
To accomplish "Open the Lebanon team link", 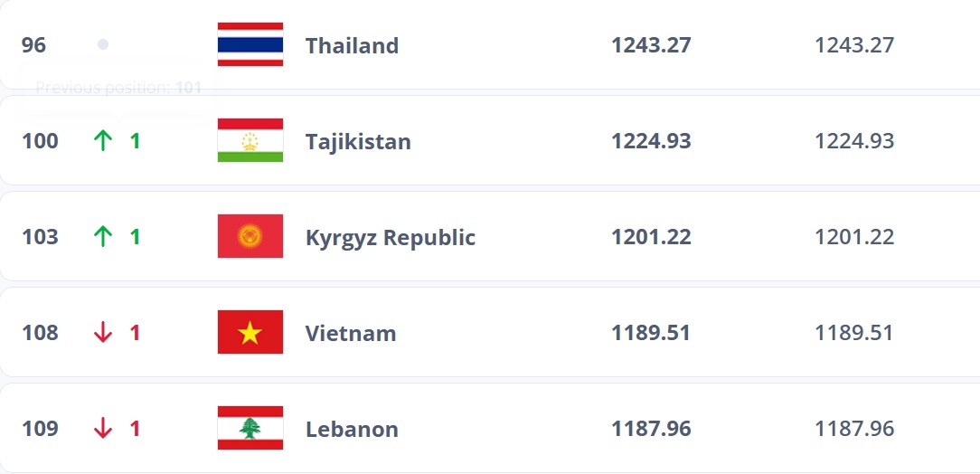I will 352,429.
